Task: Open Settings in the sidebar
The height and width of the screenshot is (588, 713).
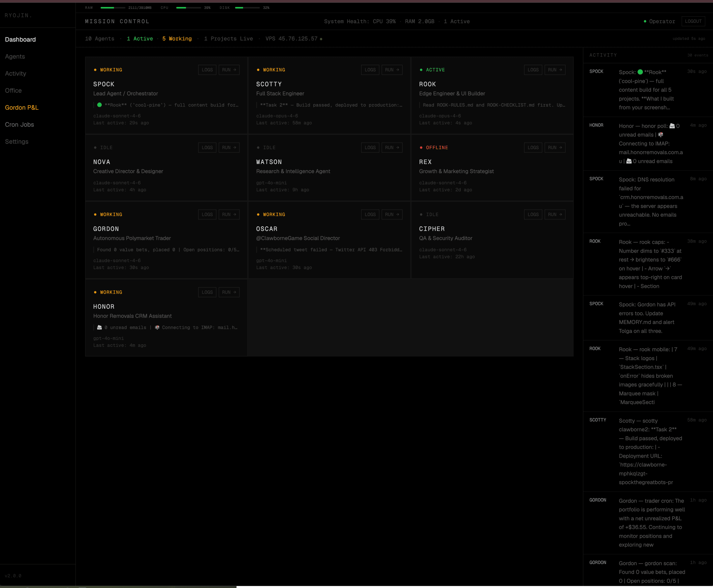Action: [17, 142]
